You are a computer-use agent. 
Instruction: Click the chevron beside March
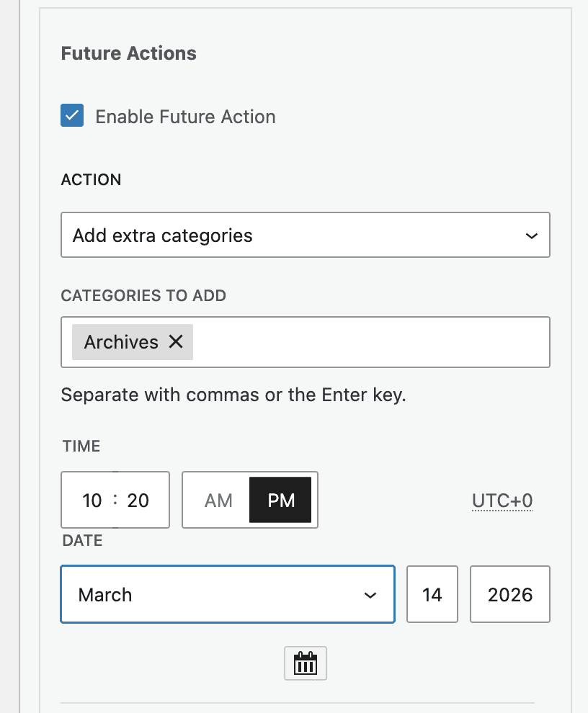coord(370,595)
